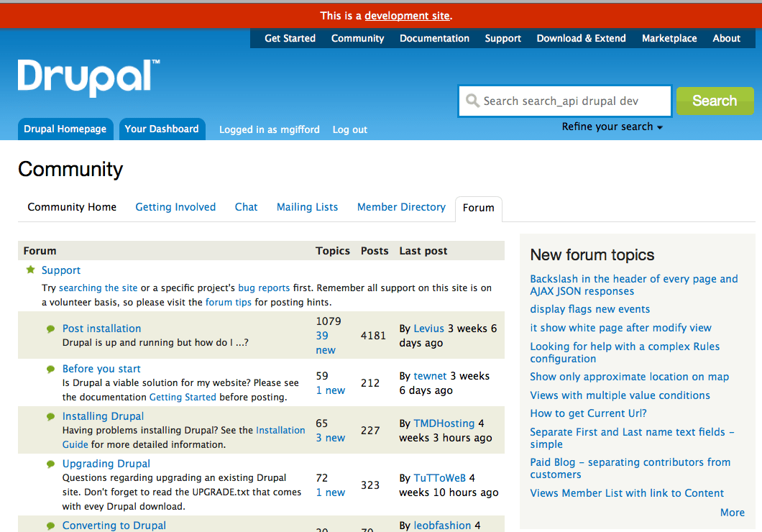
Task: Follow the development site link in red banner
Action: 408,16
